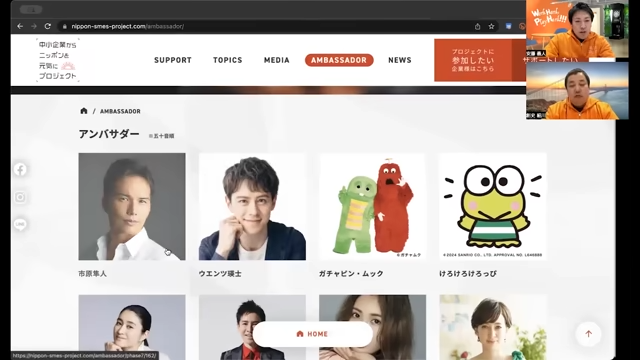Go forward with browser forward arrow
This screenshot has width=640, height=360.
34,26
